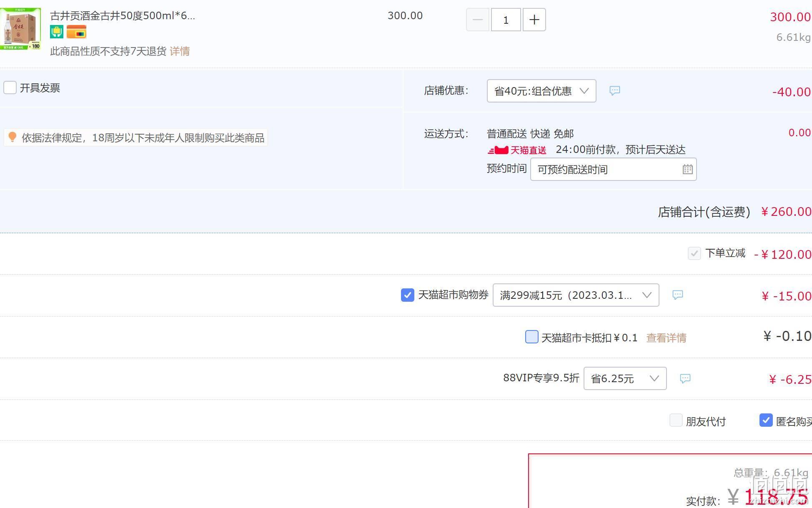Expand the 满299减15元 coupon dropdown
812x508 pixels.
576,295
